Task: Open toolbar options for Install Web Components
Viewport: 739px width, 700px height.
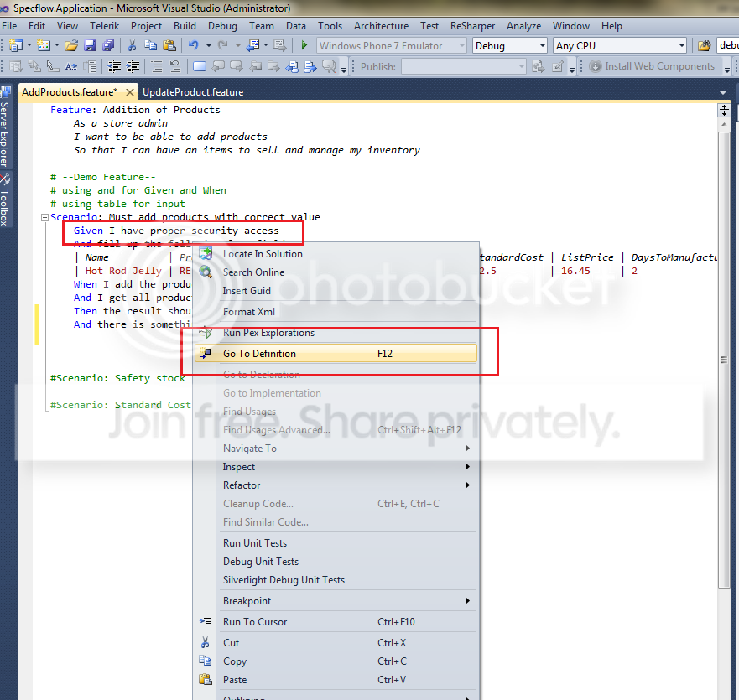Action: (727, 69)
